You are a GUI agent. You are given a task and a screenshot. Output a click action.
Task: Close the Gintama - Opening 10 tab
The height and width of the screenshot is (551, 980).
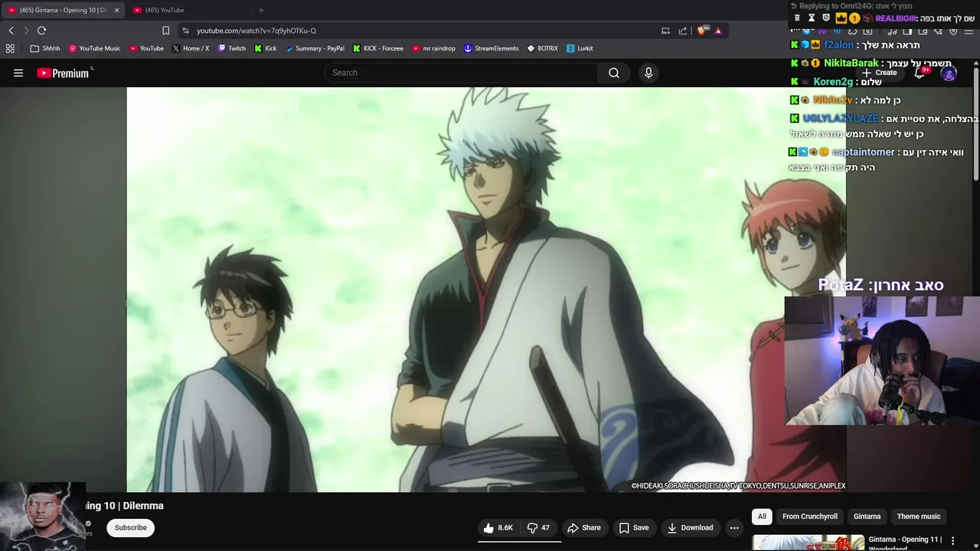click(x=116, y=10)
